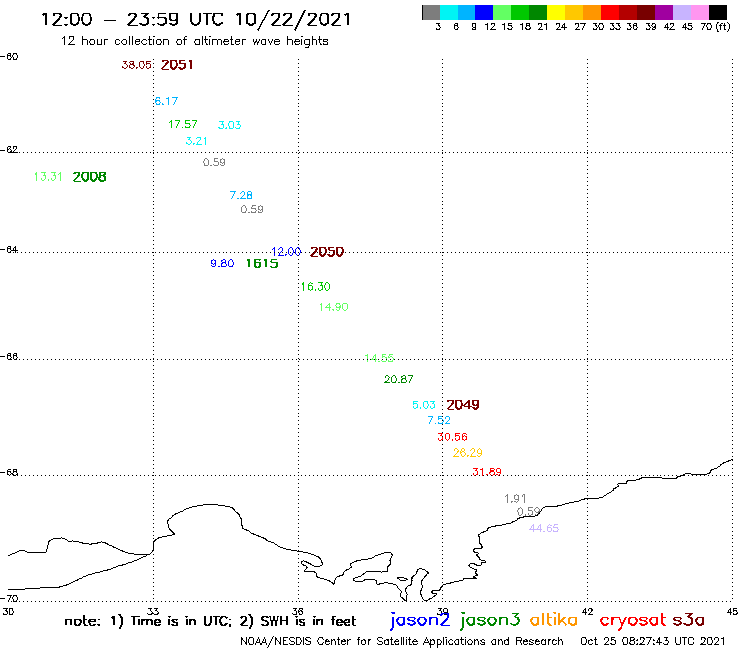
Task: Click the longitude axis label 45
Action: click(x=732, y=611)
